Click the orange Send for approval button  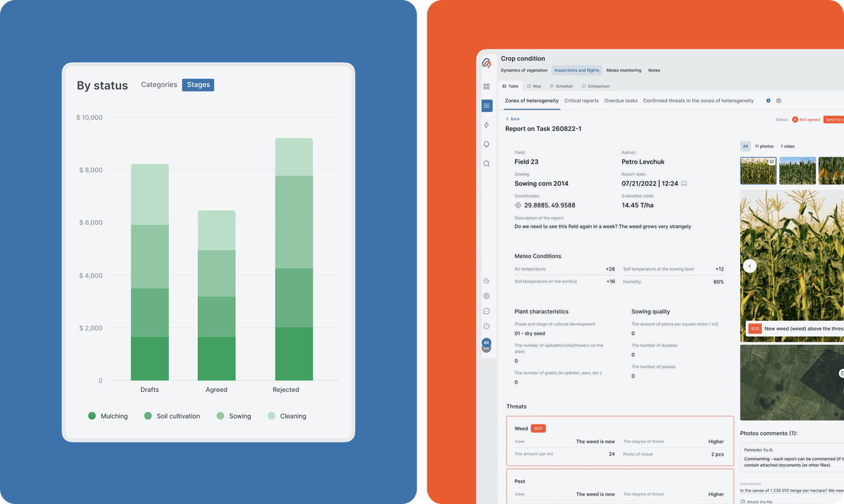(x=833, y=119)
